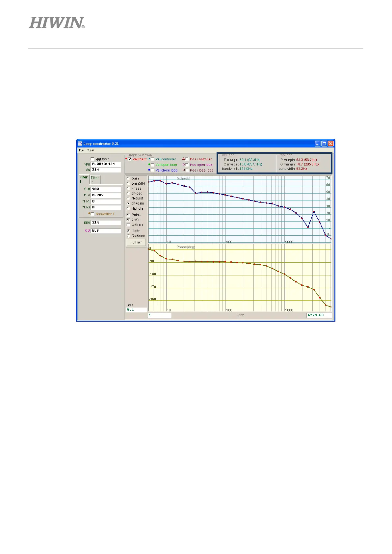Open the File menu
This screenshot has width=392, height=554.
[x=81, y=150]
